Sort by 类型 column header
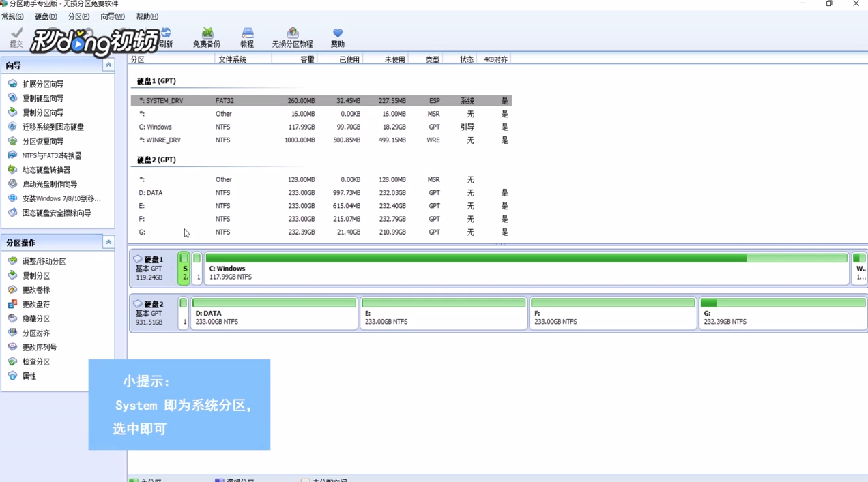This screenshot has height=482, width=868. 425,59
